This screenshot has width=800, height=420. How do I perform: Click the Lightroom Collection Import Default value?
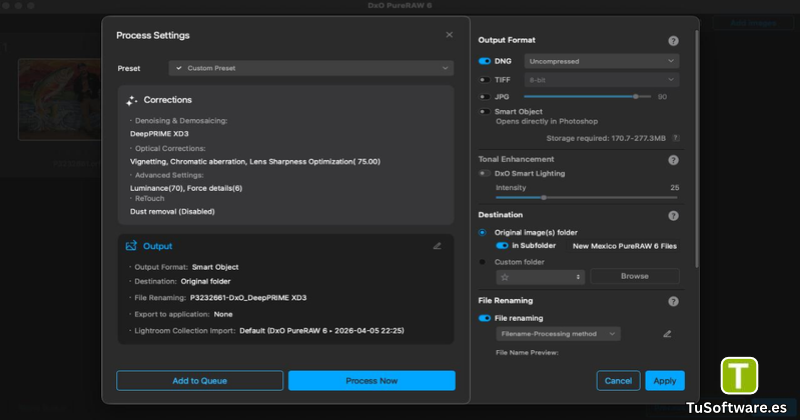tap(322, 331)
